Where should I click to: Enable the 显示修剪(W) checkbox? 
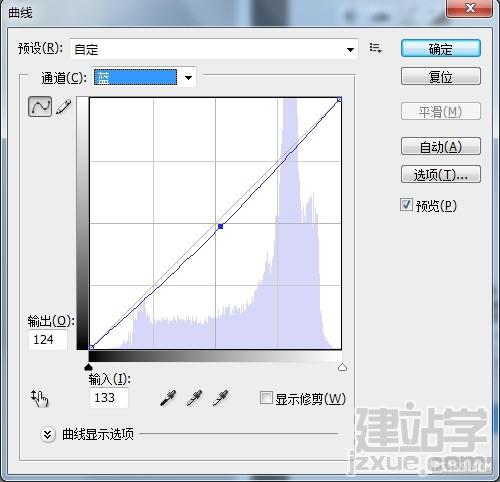266,398
